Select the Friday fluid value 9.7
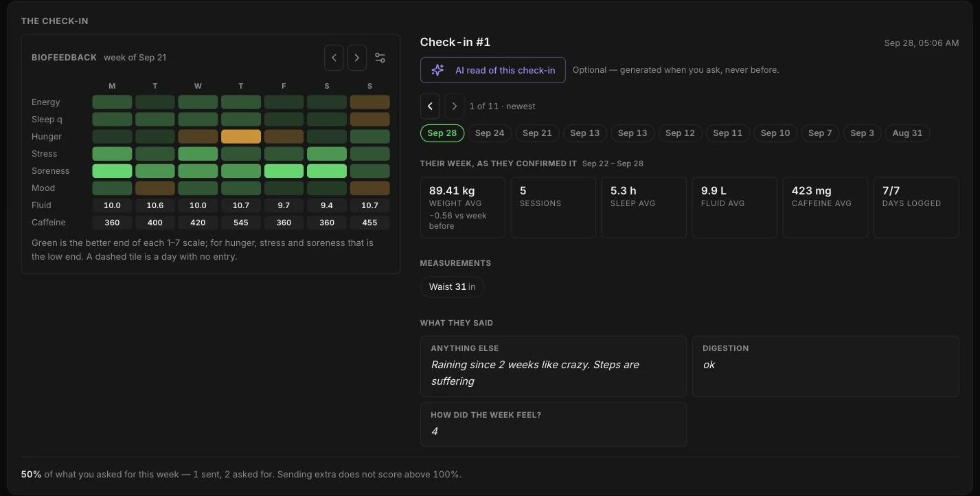Screen dimensions: 980x496 (284, 205)
